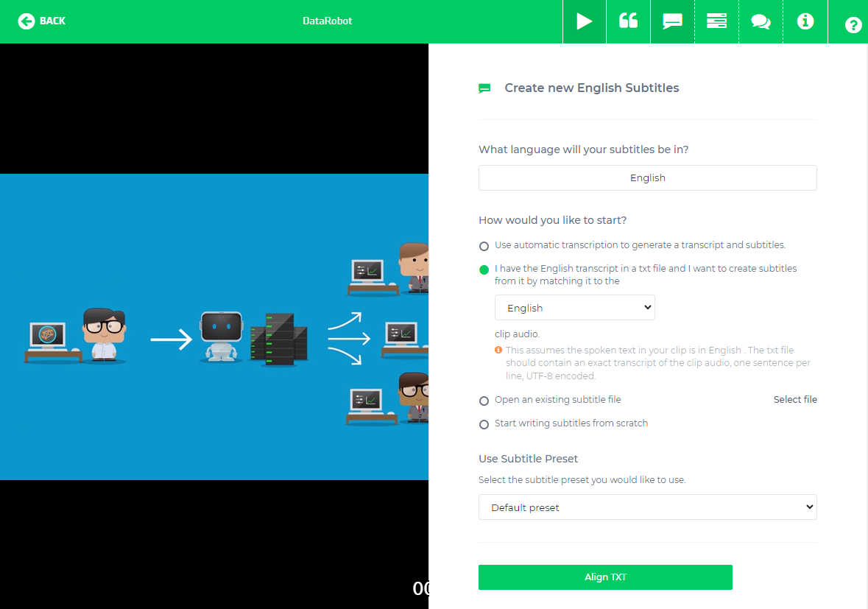The width and height of the screenshot is (868, 609).
Task: Click the 'How would you like to start?' text
Action: click(x=552, y=220)
